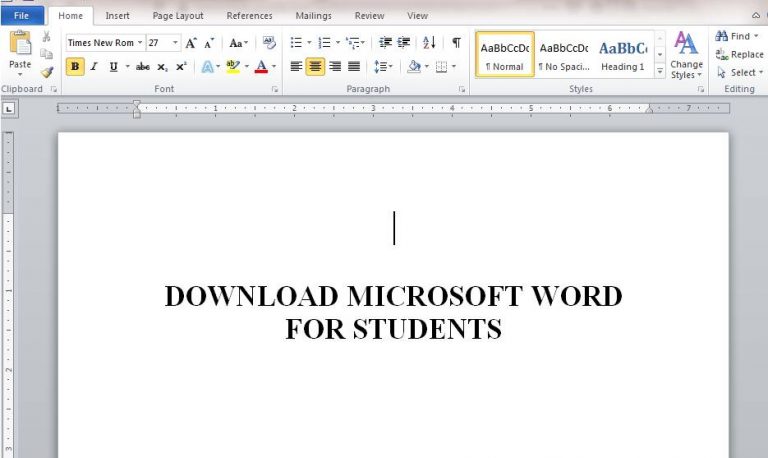Select the Format Painter brush
This screenshot has height=458, width=768.
click(x=47, y=72)
